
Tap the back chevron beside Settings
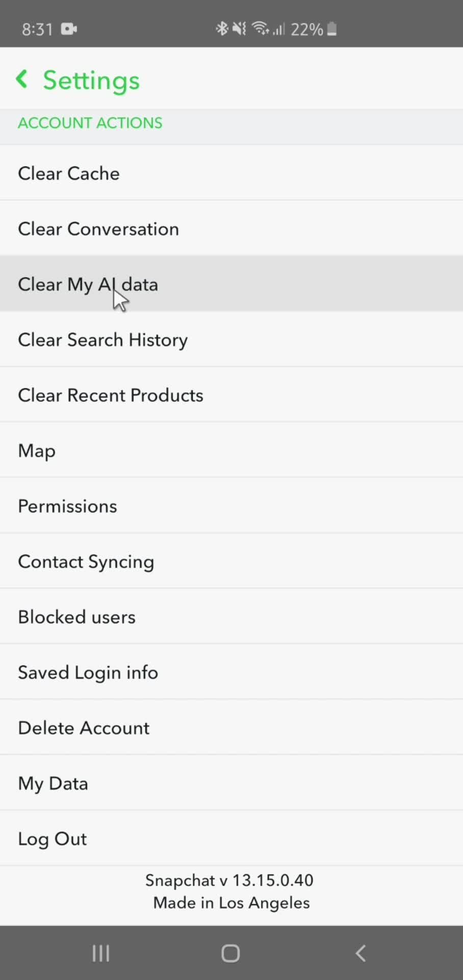[x=21, y=79]
